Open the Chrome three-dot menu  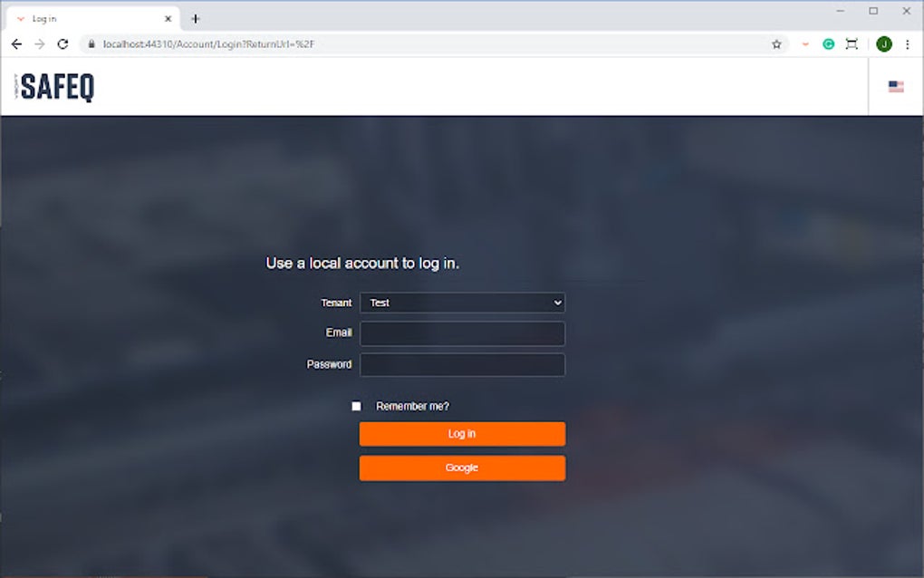(x=908, y=43)
